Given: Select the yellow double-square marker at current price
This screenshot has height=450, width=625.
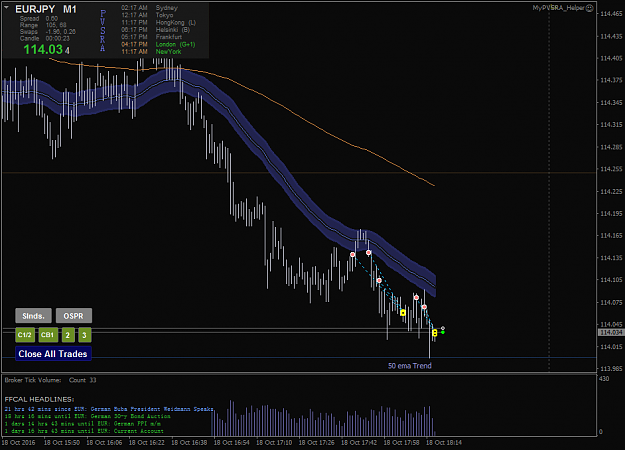Looking at the screenshot, I should pos(434,333).
